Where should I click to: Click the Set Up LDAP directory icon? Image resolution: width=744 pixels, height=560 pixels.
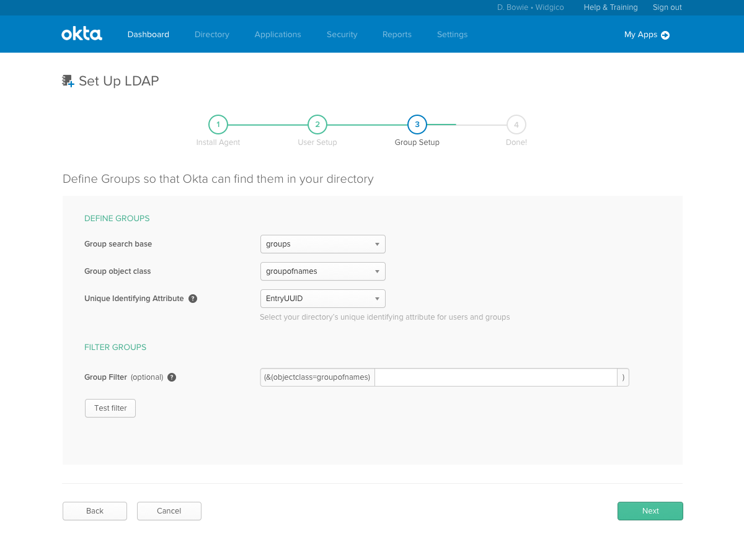[x=68, y=81]
